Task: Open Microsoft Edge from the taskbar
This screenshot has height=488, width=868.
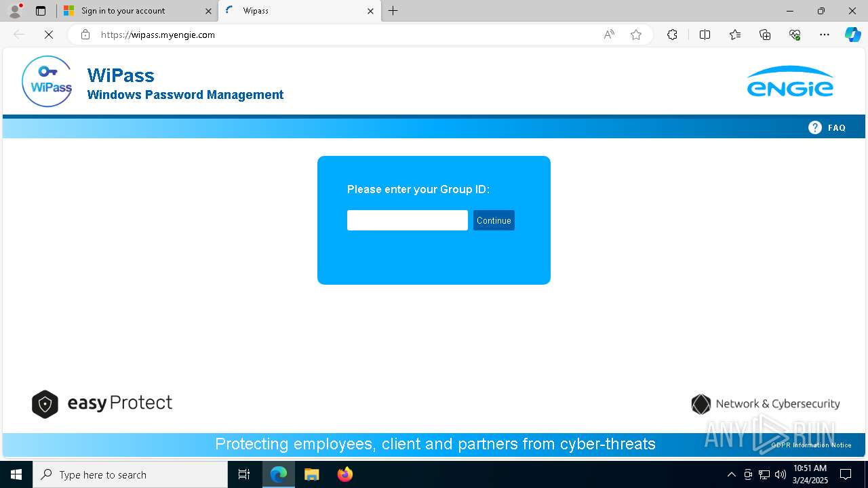Action: coord(279,474)
